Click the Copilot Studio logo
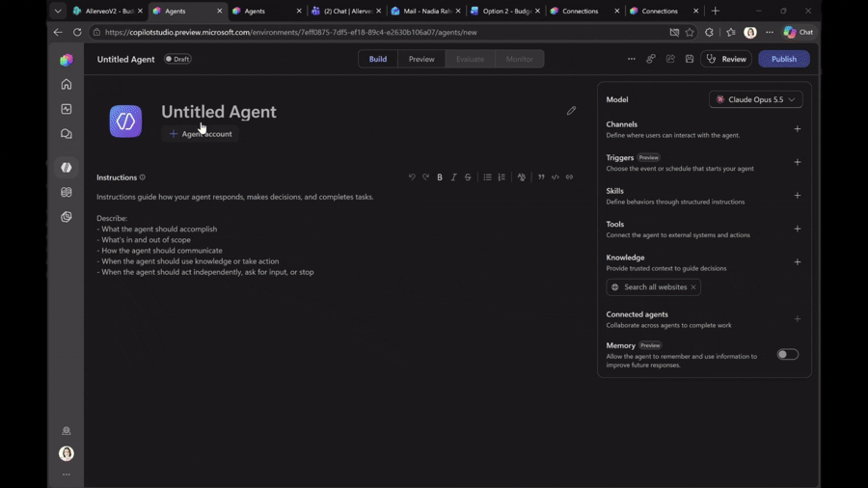 [x=67, y=59]
